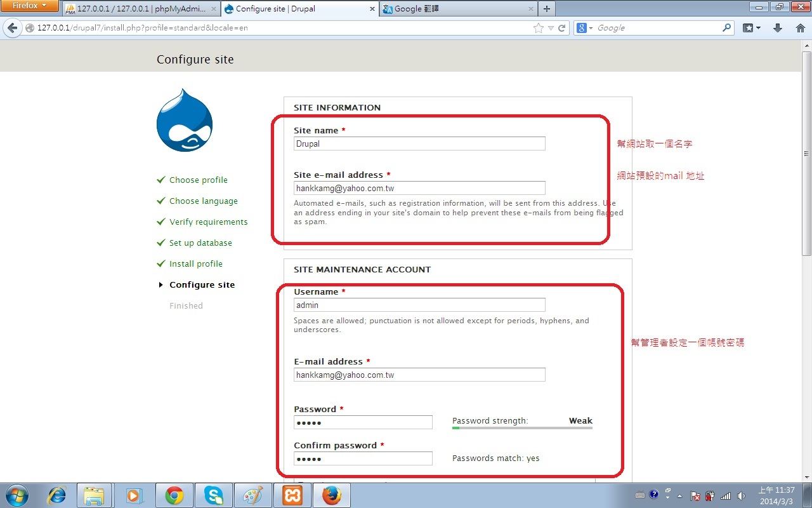
Task: Click the Action Center flag tray icon
Action: pos(695,496)
